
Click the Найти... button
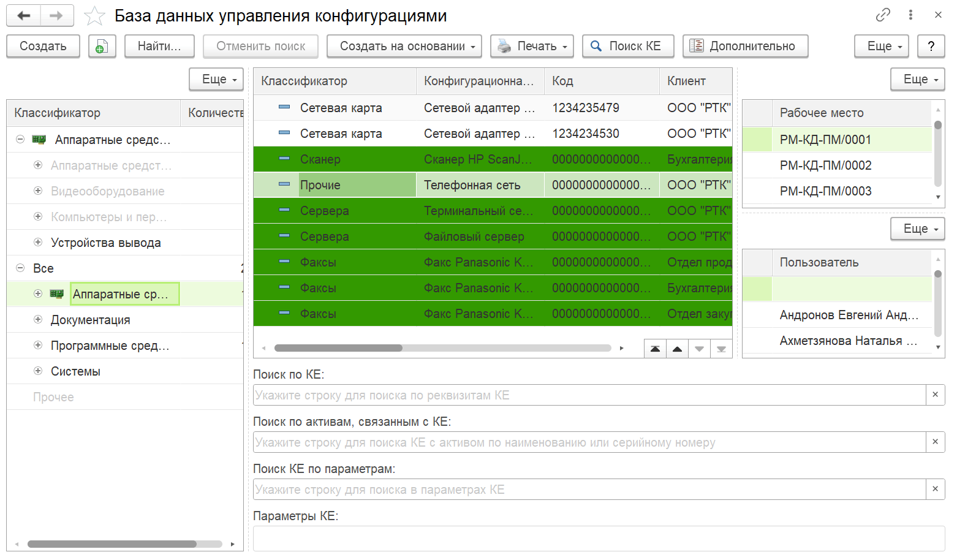pos(159,46)
